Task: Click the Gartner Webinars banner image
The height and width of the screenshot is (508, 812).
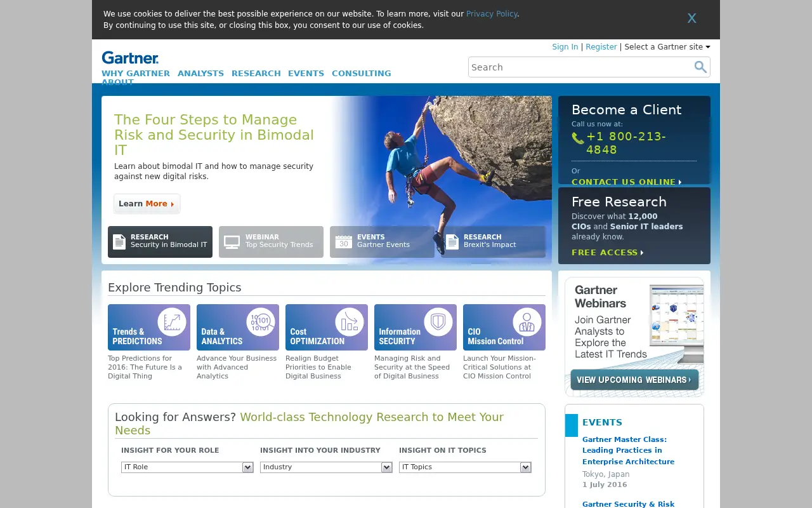Action: pos(634,337)
